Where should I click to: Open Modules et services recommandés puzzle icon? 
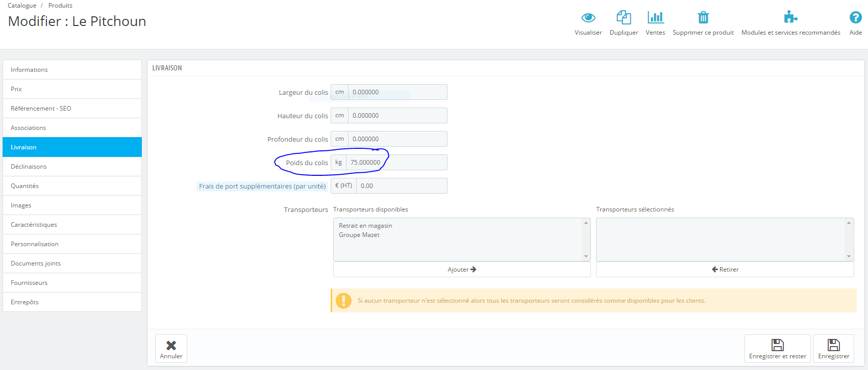point(790,17)
